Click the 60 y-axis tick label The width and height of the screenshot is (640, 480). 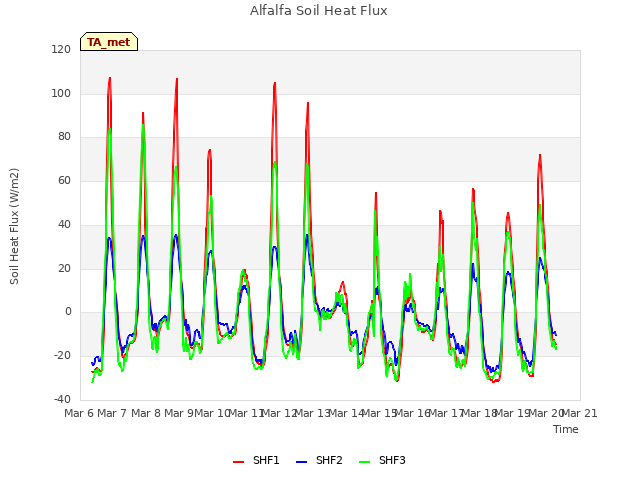tap(64, 180)
